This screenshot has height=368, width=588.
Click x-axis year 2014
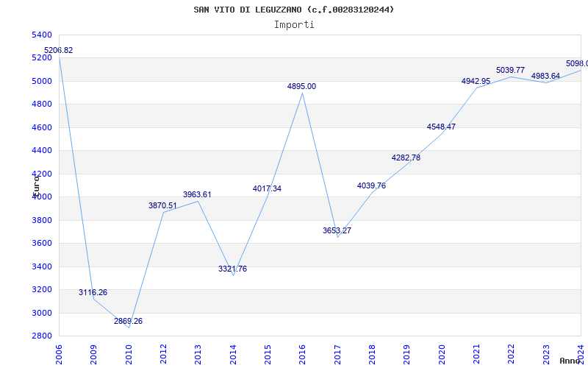coord(233,354)
